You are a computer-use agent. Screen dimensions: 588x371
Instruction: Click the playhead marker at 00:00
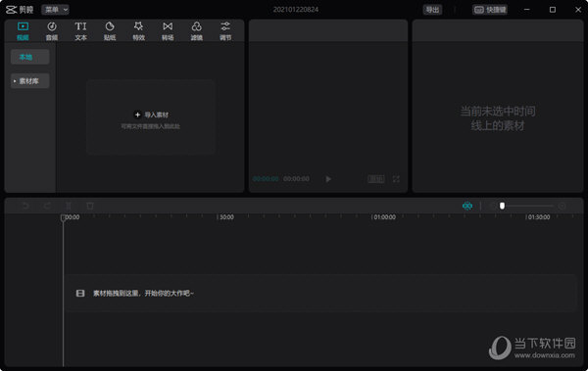coord(63,217)
